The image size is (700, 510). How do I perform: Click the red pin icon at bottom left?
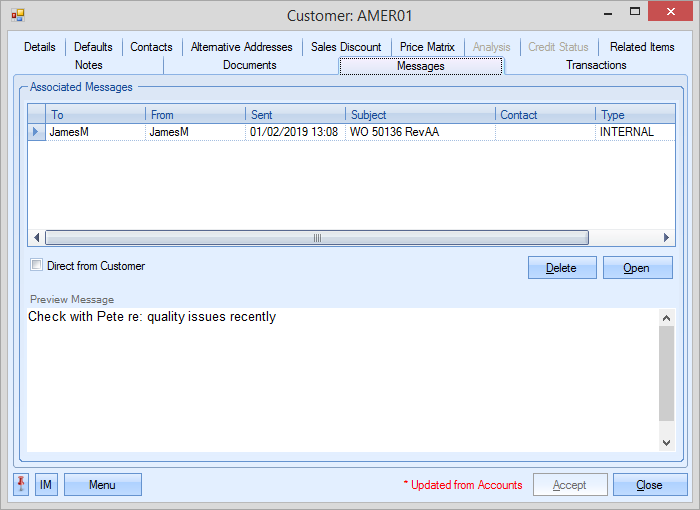pyautogui.click(x=22, y=485)
